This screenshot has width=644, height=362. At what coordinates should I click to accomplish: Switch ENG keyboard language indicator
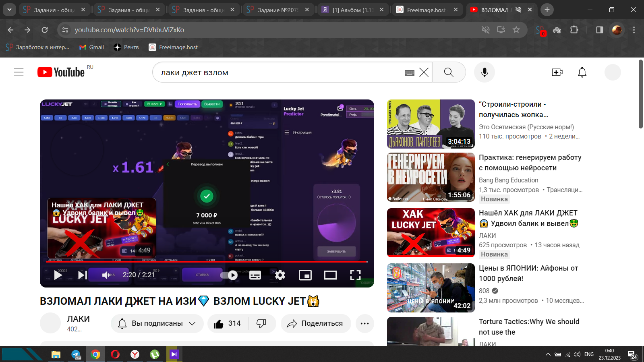click(589, 354)
